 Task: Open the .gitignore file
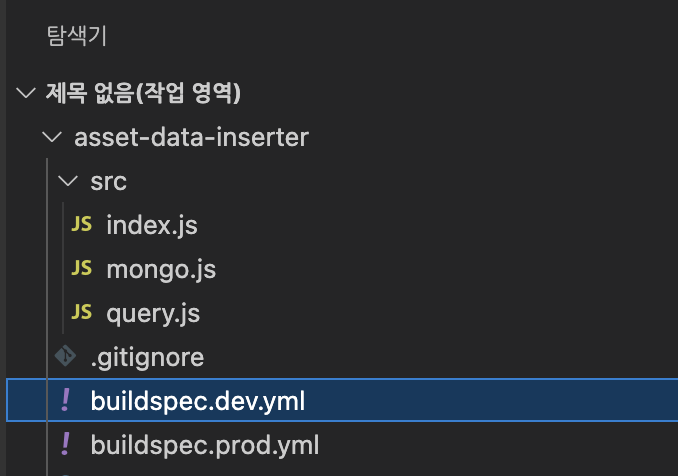tap(147, 357)
